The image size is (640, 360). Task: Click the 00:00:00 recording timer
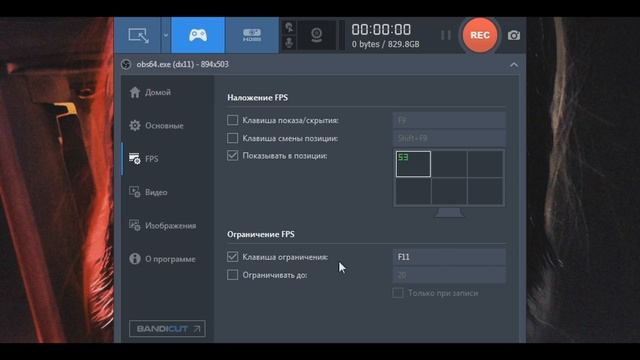coord(381,29)
